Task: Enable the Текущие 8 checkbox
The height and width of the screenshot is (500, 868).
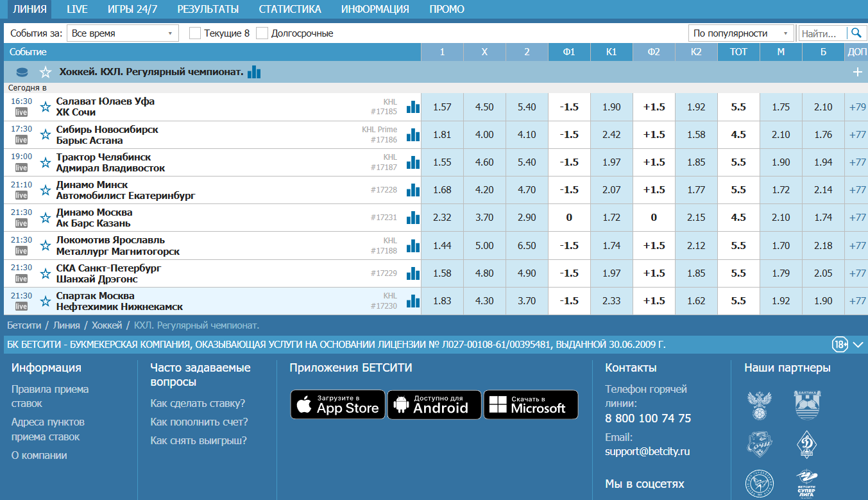Action: (195, 33)
